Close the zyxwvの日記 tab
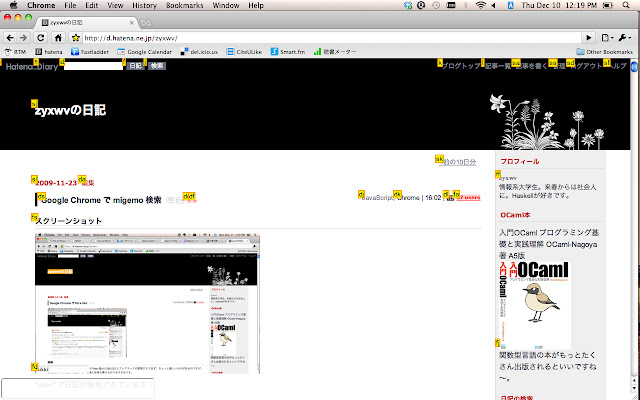Image resolution: width=640 pixels, height=400 pixels. (131, 23)
